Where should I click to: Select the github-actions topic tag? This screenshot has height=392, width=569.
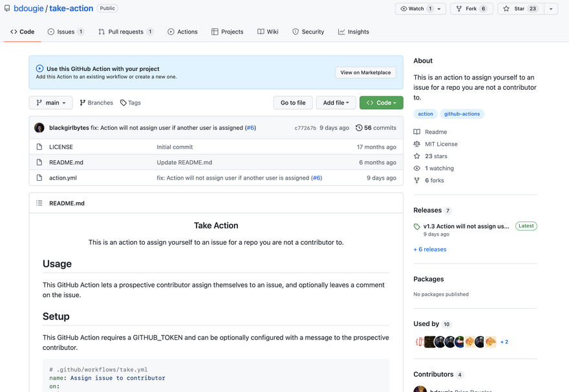[x=462, y=114]
